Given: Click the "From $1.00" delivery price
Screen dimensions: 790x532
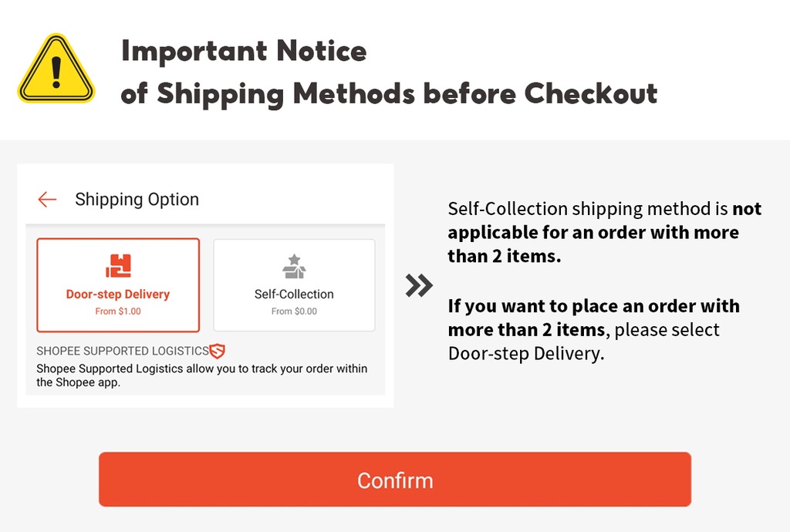Looking at the screenshot, I should (118, 311).
